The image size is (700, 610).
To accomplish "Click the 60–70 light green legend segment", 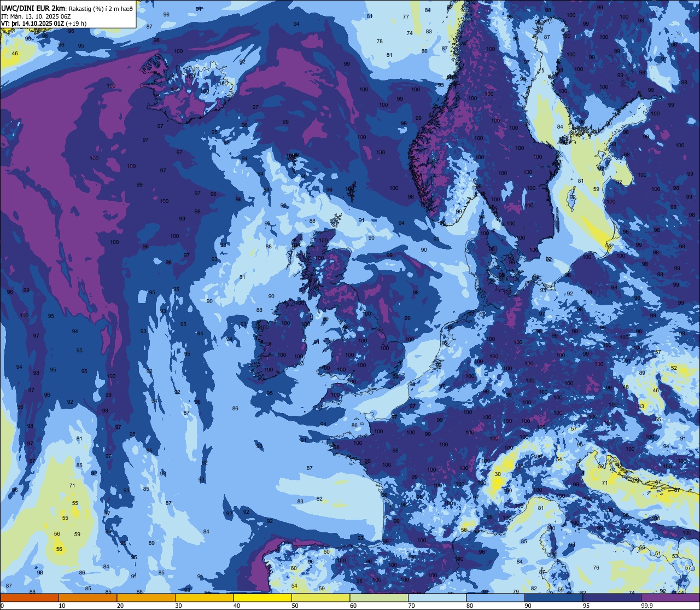I will (x=379, y=597).
